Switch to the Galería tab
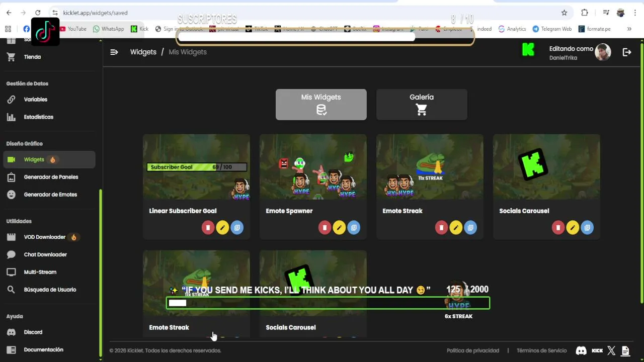The image size is (644, 362). pyautogui.click(x=422, y=105)
